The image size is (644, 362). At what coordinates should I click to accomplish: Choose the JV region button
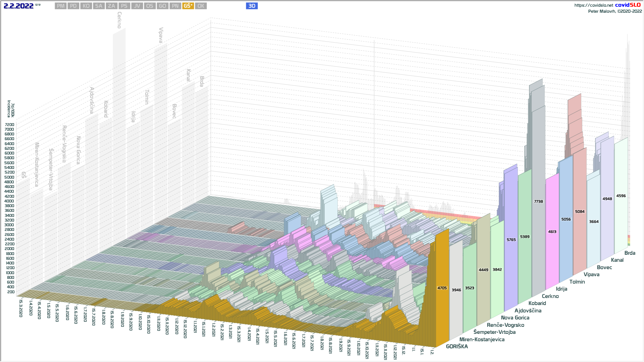click(137, 6)
